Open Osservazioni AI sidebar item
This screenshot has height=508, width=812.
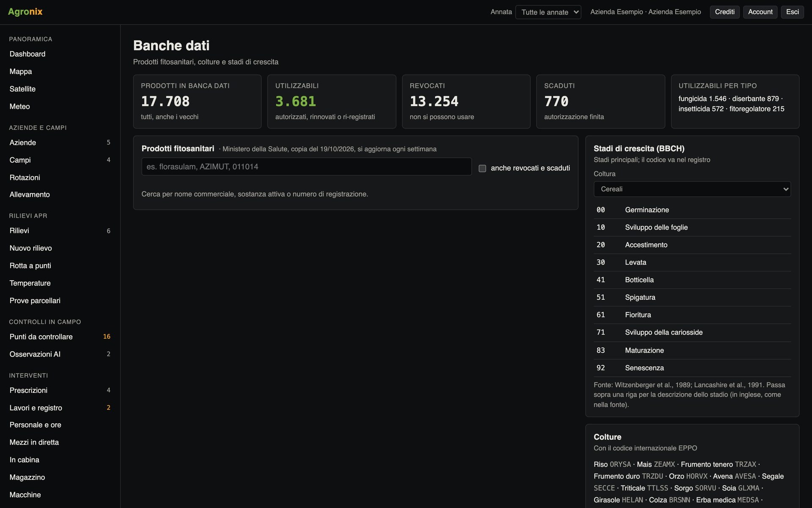(60, 354)
